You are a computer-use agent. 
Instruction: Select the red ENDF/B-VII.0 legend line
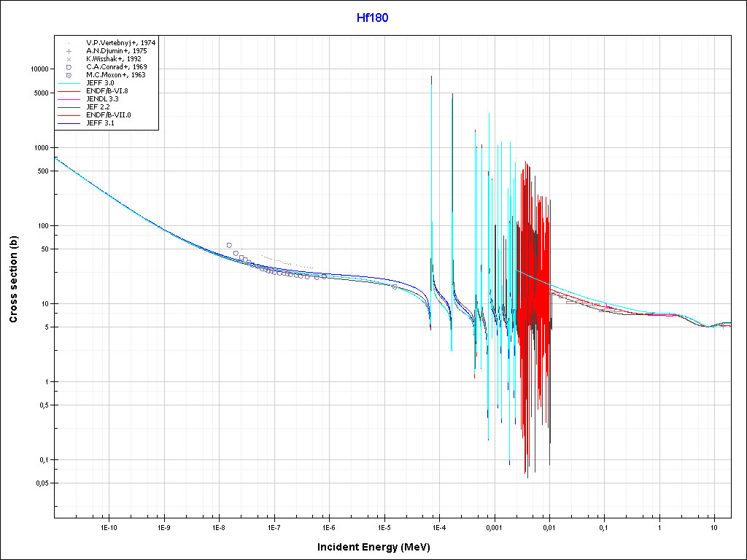pos(68,115)
